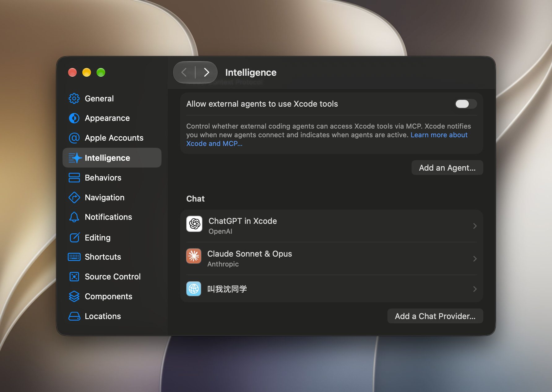Viewport: 552px width, 392px height.
Task: Click the OpenAI subtitle text
Action: pyautogui.click(x=220, y=231)
